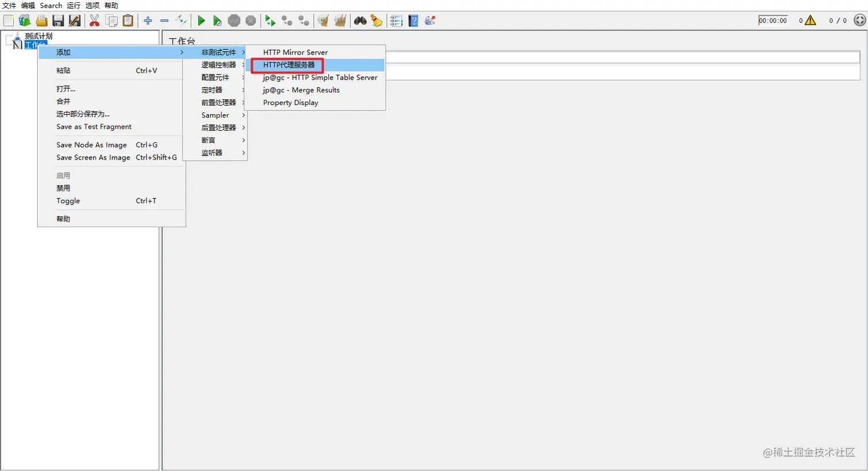The height and width of the screenshot is (471, 868).
Task: Click Start no pauses icon
Action: pyautogui.click(x=217, y=21)
